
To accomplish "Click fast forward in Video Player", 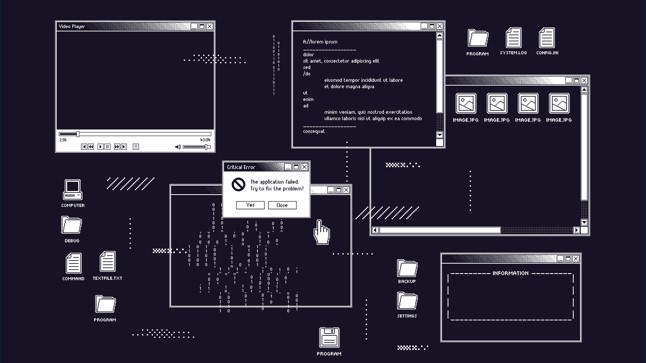I will click(x=117, y=147).
